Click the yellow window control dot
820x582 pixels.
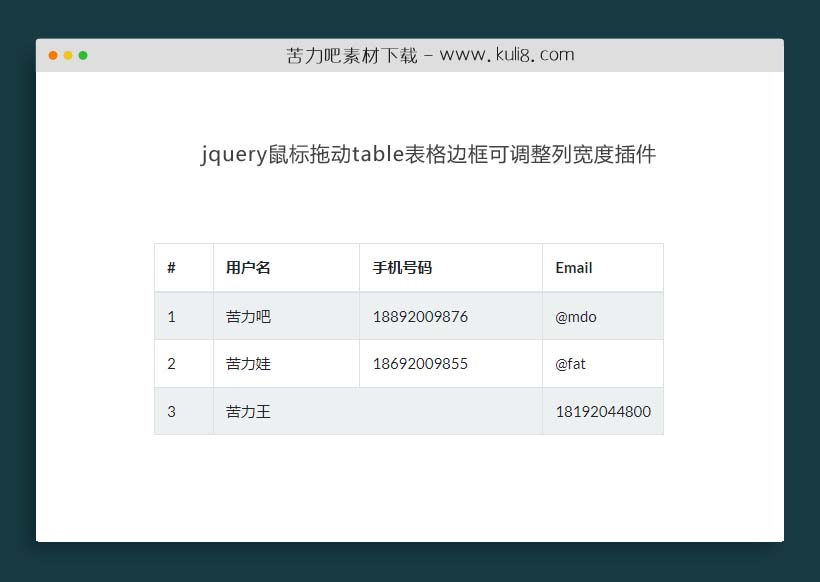coord(67,55)
